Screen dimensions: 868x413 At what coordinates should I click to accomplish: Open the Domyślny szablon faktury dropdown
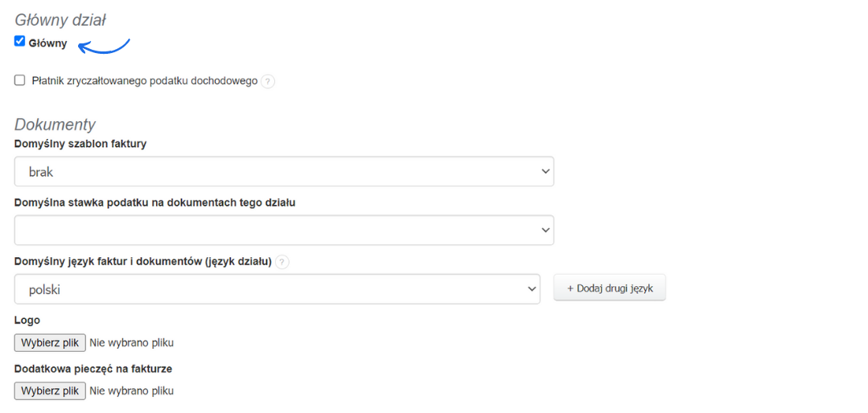[284, 171]
